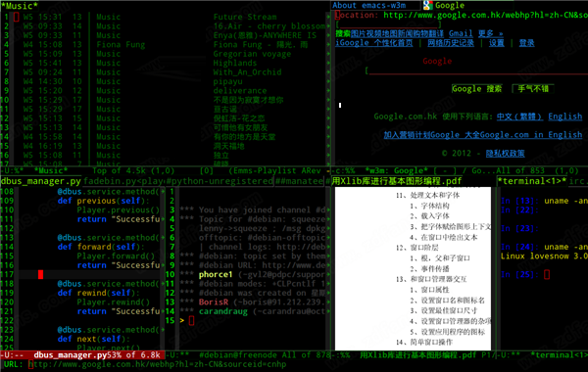Place cursor on def previous(self) line

click(103, 201)
